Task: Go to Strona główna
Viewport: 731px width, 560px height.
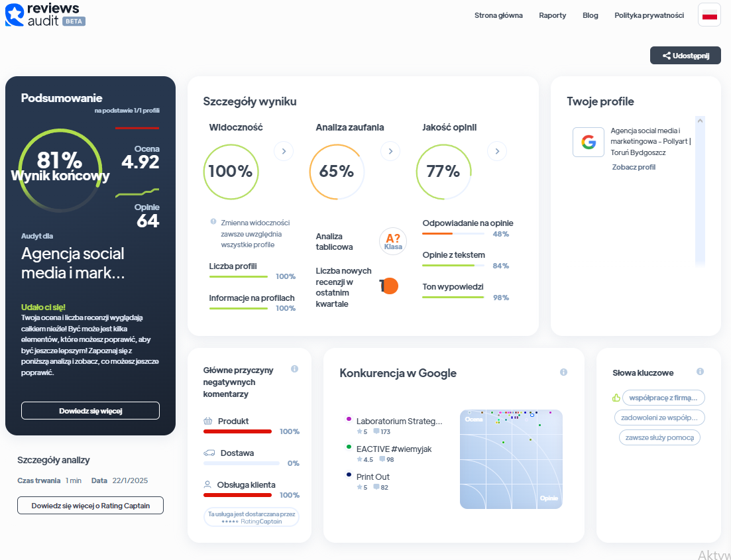Action: (498, 15)
